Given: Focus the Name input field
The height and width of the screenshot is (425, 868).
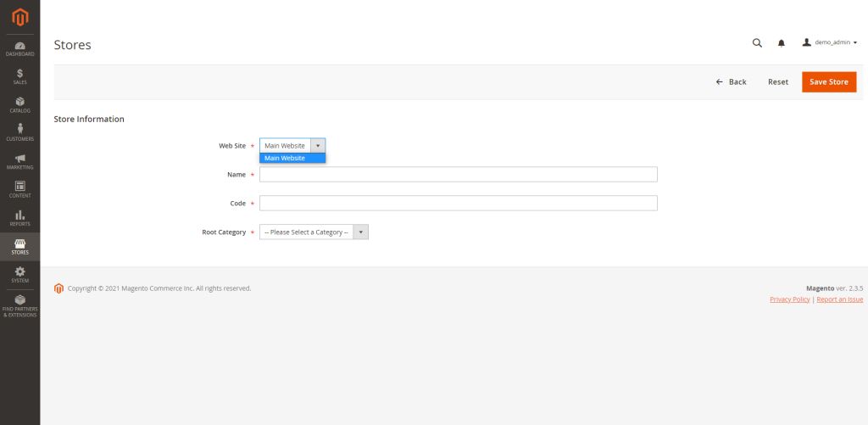Looking at the screenshot, I should (x=459, y=175).
